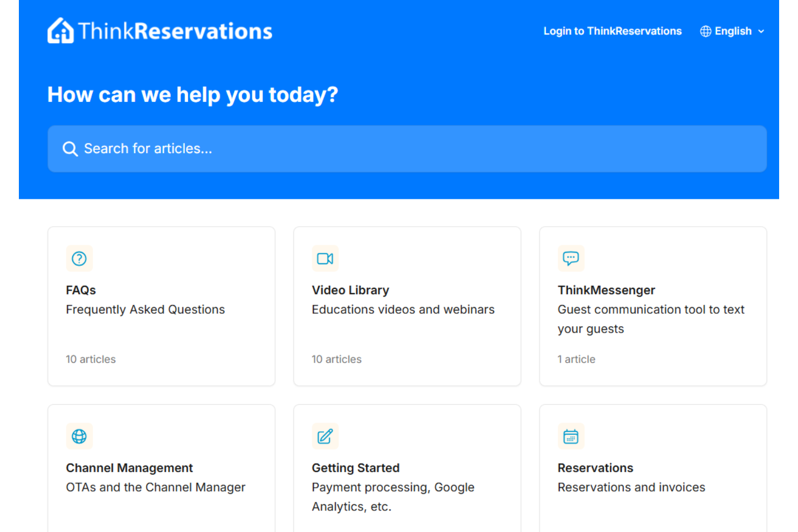
Task: Click the Getting Started pencil icon
Action: tap(325, 436)
